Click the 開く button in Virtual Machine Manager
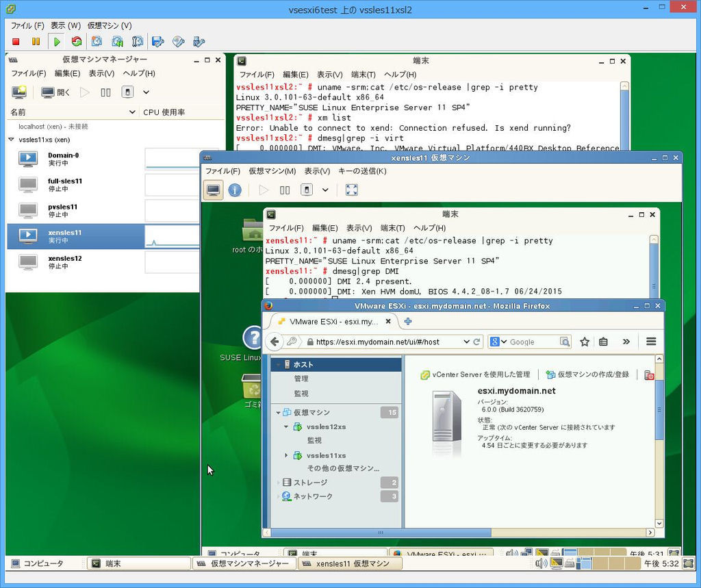Viewport: 701px width, 588px height. (56, 92)
